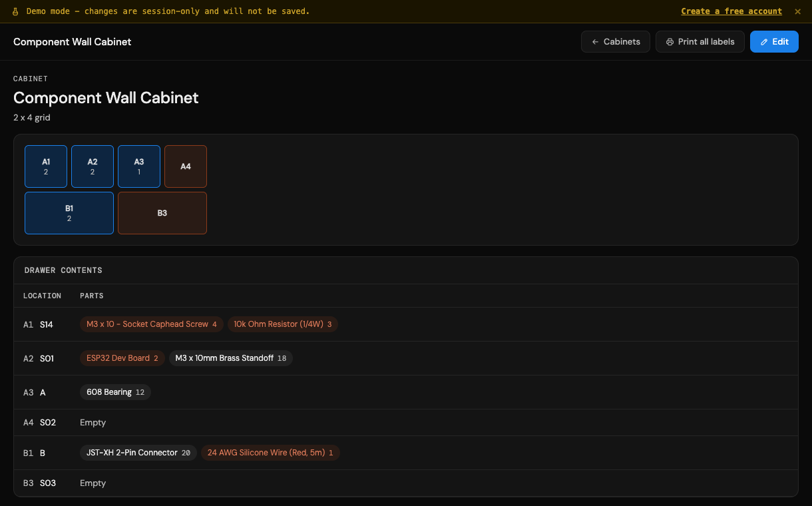Pick empty drawer B3 in the grid
This screenshot has width=812, height=506.
coord(162,213)
